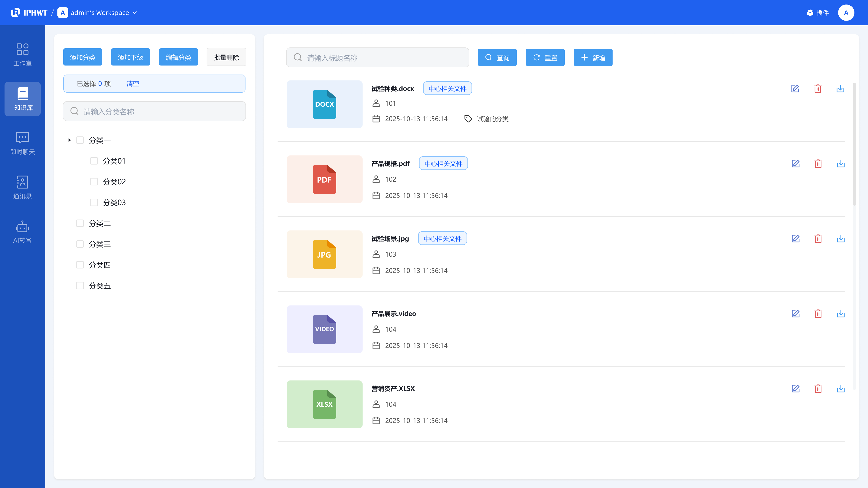The height and width of the screenshot is (488, 868).
Task: Click the 添加下级 button
Action: click(130, 57)
